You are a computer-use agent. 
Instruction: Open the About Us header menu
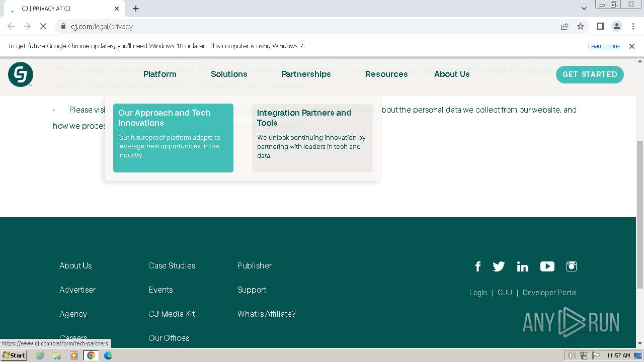click(452, 74)
